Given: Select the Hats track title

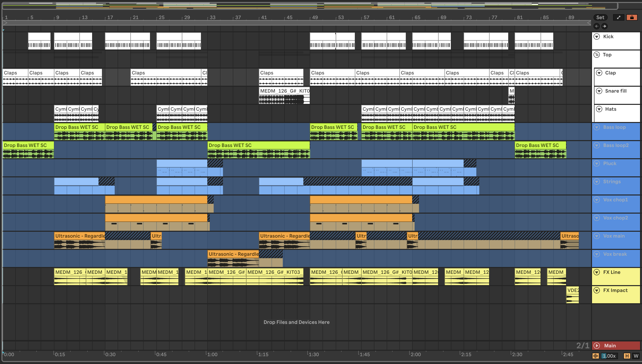Looking at the screenshot, I should pos(611,109).
